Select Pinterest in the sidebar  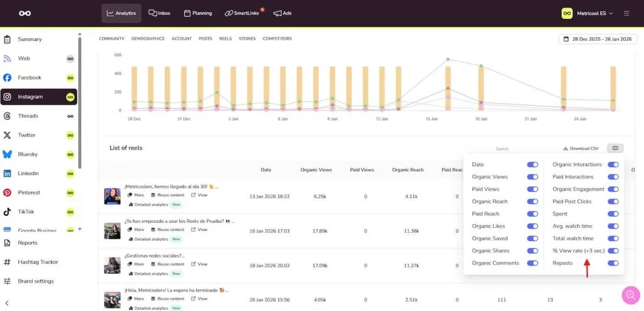tap(30, 193)
